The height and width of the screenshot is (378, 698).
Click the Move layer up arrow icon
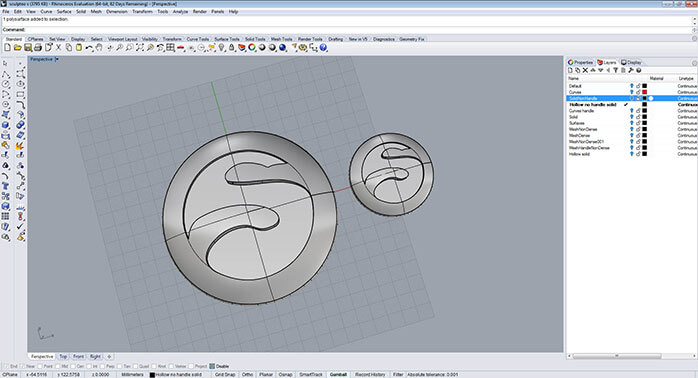click(x=593, y=70)
